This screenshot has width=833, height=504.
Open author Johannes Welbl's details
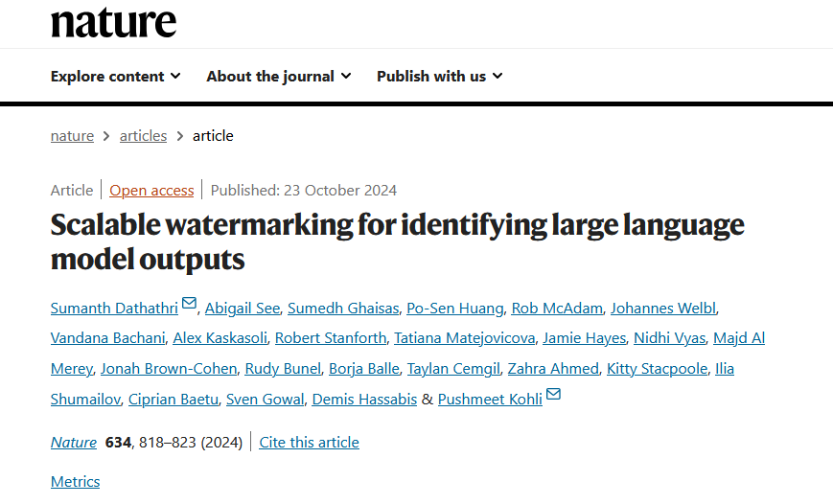(x=663, y=308)
